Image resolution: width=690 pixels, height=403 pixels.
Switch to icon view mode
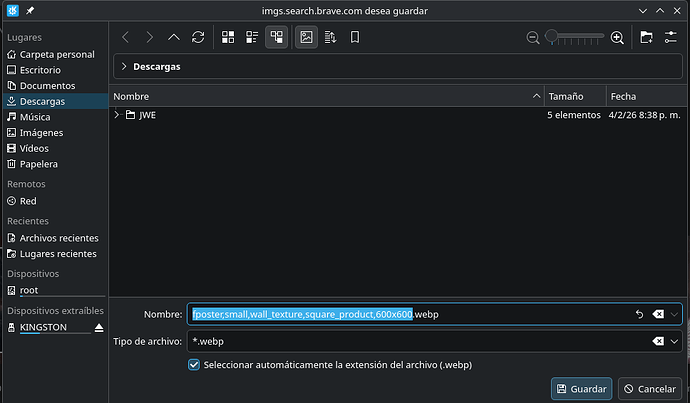pos(228,37)
